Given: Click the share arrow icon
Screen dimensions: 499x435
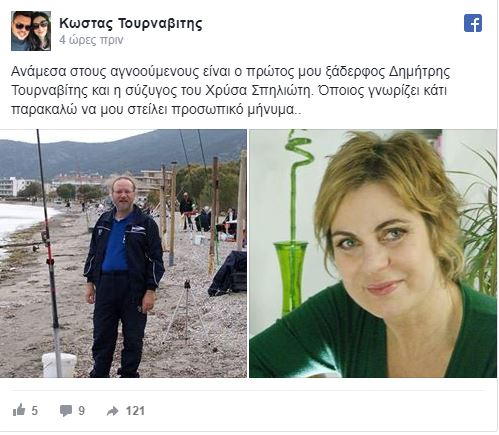Looking at the screenshot, I should click(x=113, y=411).
